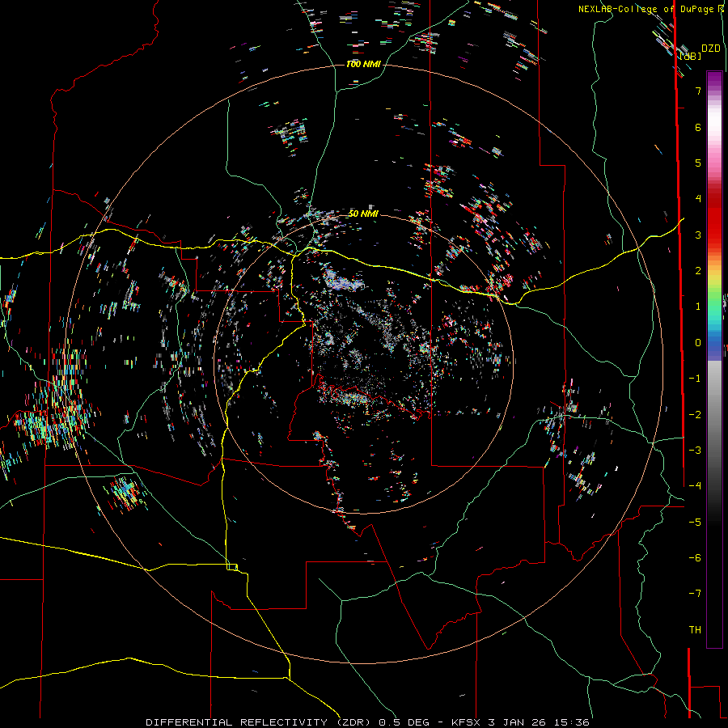Click the "50 NMI" range ring label
This screenshot has width=728, height=728.
(x=363, y=214)
